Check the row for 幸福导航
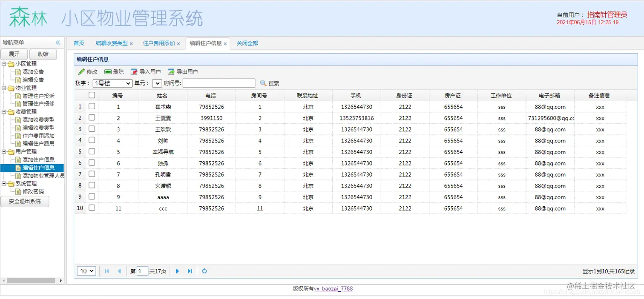644x299 pixels. point(92,151)
